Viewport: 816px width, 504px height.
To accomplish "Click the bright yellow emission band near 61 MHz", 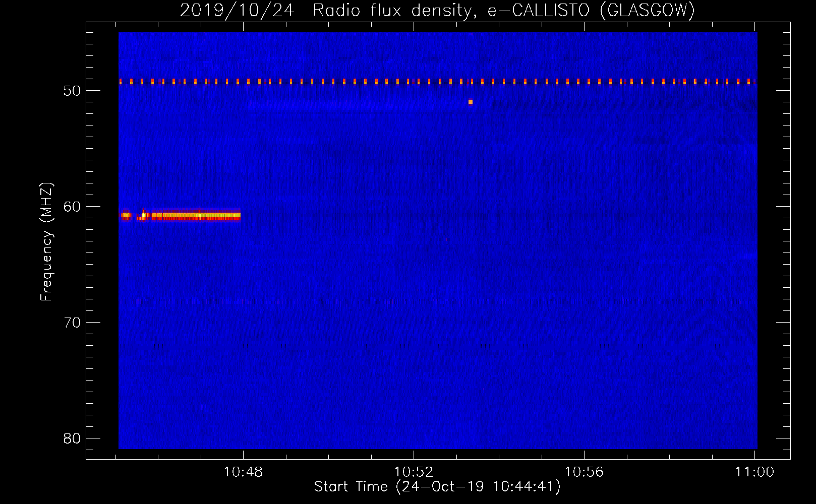I will [181, 215].
